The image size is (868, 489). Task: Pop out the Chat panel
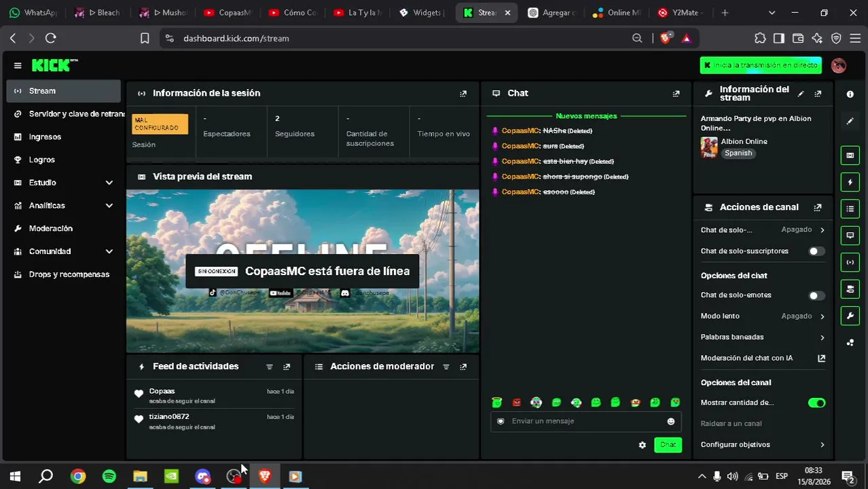point(676,94)
